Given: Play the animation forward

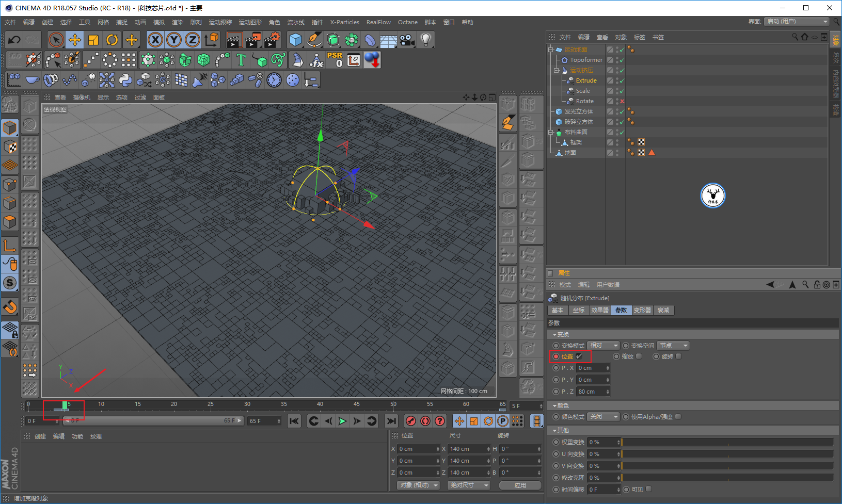Looking at the screenshot, I should [342, 421].
